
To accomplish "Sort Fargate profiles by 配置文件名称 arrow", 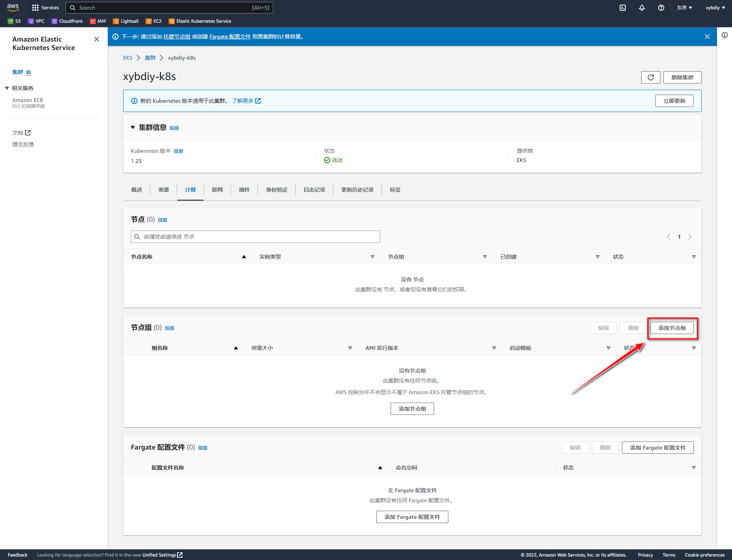I will (380, 468).
